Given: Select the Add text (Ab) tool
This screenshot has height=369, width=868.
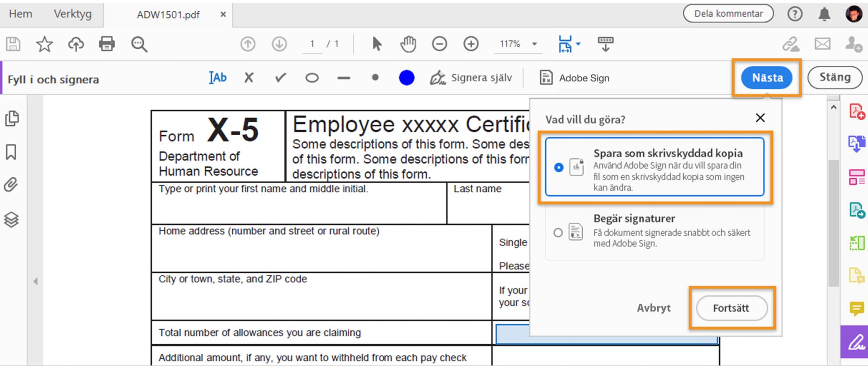Looking at the screenshot, I should [218, 78].
